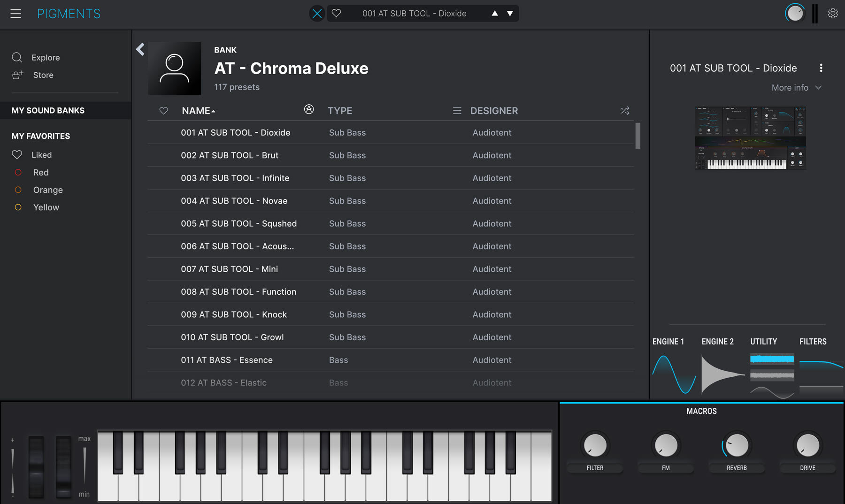
Task: Load preset 007 AT SUB TOOL - Mini
Action: coord(229,269)
